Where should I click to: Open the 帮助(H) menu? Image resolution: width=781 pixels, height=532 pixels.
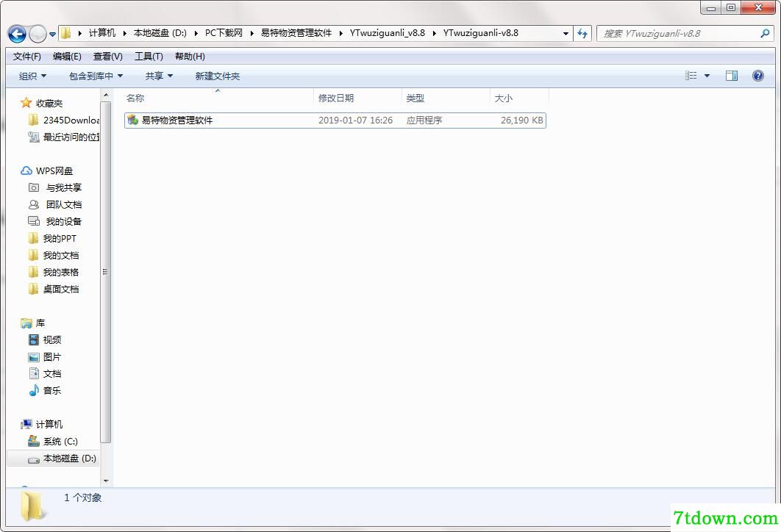190,57
